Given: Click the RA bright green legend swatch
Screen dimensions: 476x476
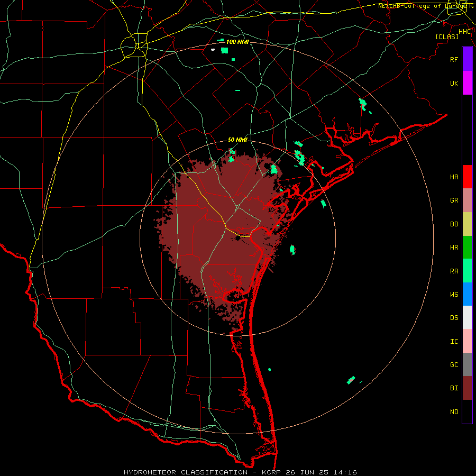Looking at the screenshot, I should 467,271.
